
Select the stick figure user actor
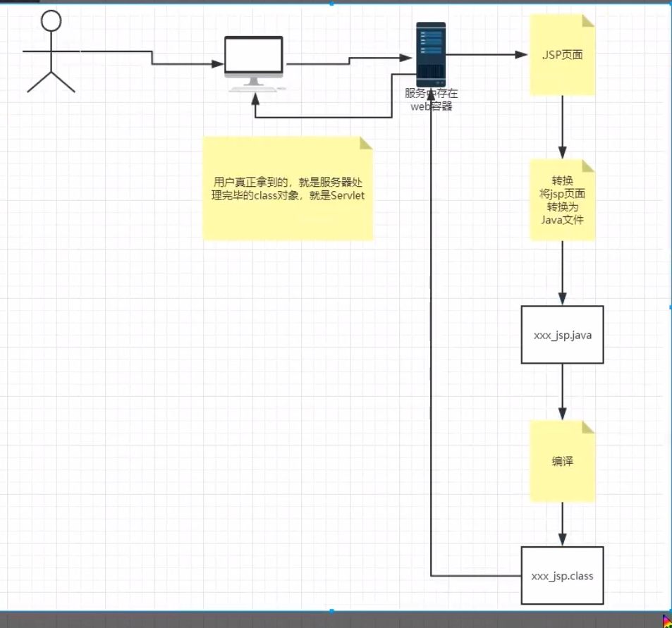tap(51, 51)
